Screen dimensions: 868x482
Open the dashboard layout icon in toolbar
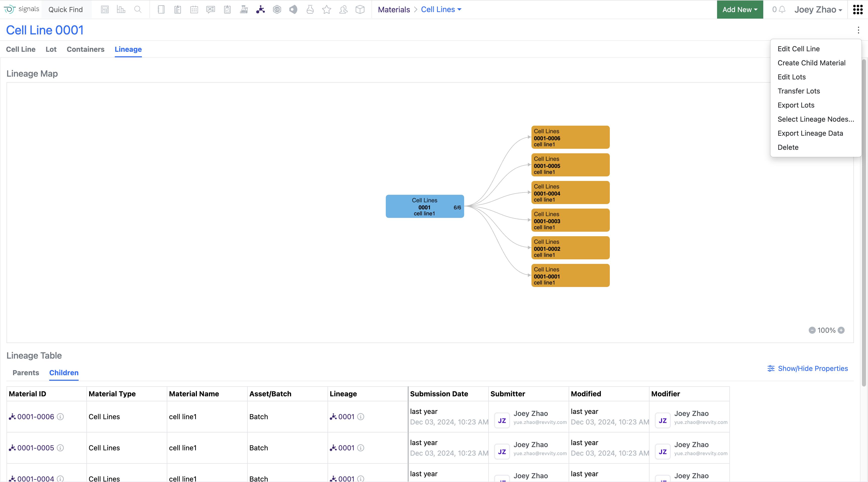[105, 10]
